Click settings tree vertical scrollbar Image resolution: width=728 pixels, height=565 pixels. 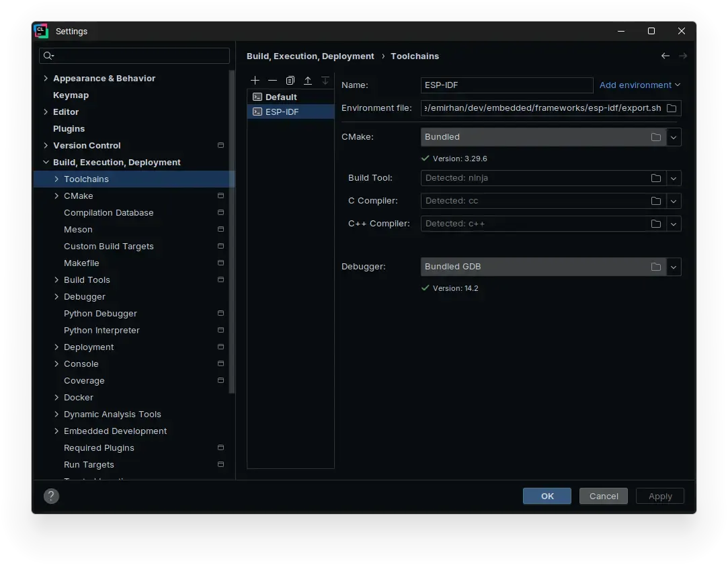[231, 232]
